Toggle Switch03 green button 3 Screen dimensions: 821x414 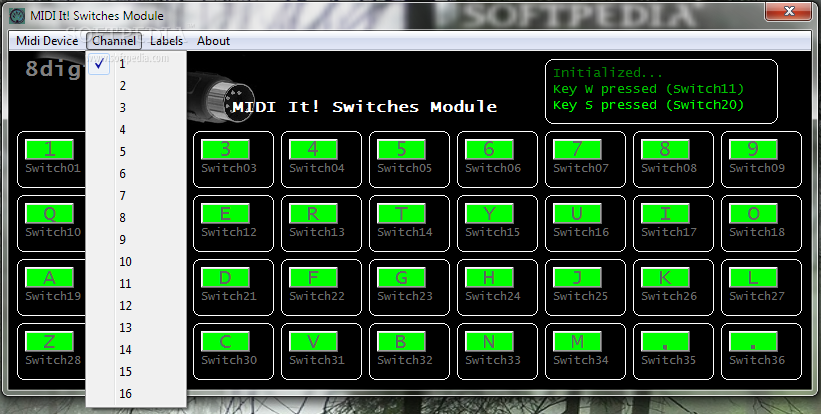(x=225, y=149)
